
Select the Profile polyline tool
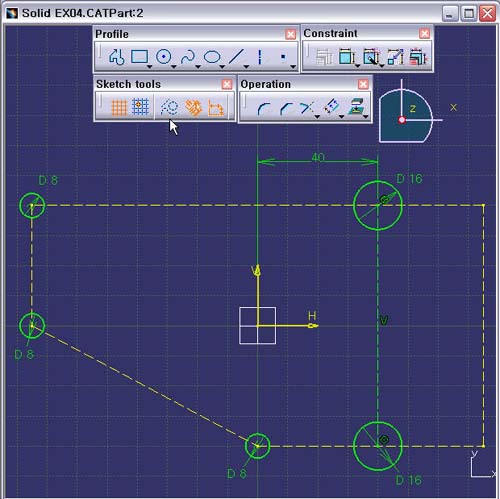click(x=116, y=57)
